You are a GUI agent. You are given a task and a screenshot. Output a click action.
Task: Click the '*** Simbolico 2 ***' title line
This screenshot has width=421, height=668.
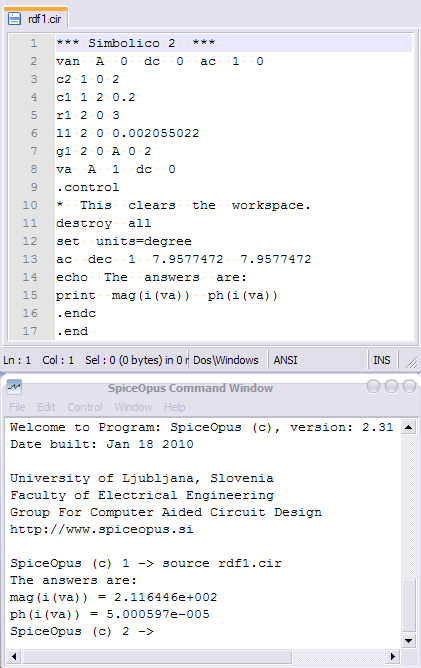(x=136, y=43)
